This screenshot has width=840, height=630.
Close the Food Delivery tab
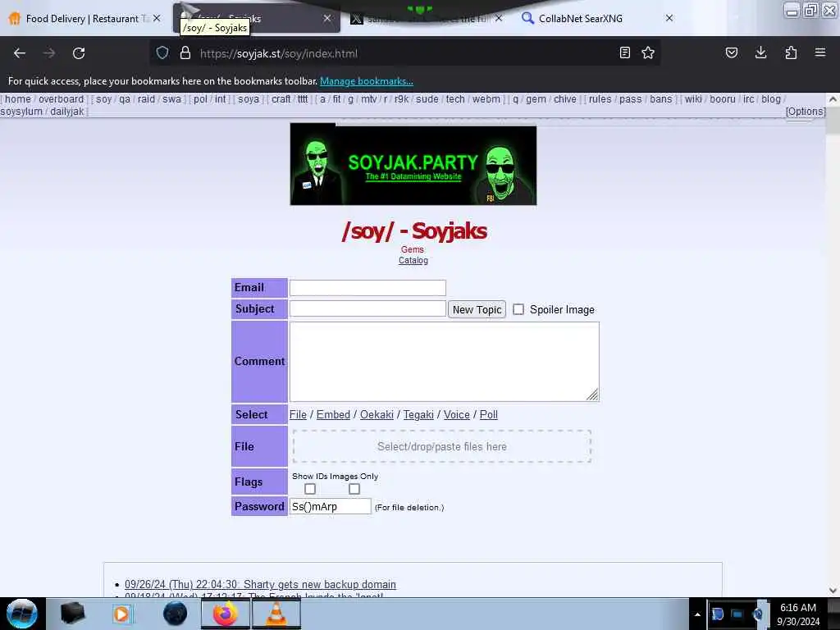[x=157, y=18]
